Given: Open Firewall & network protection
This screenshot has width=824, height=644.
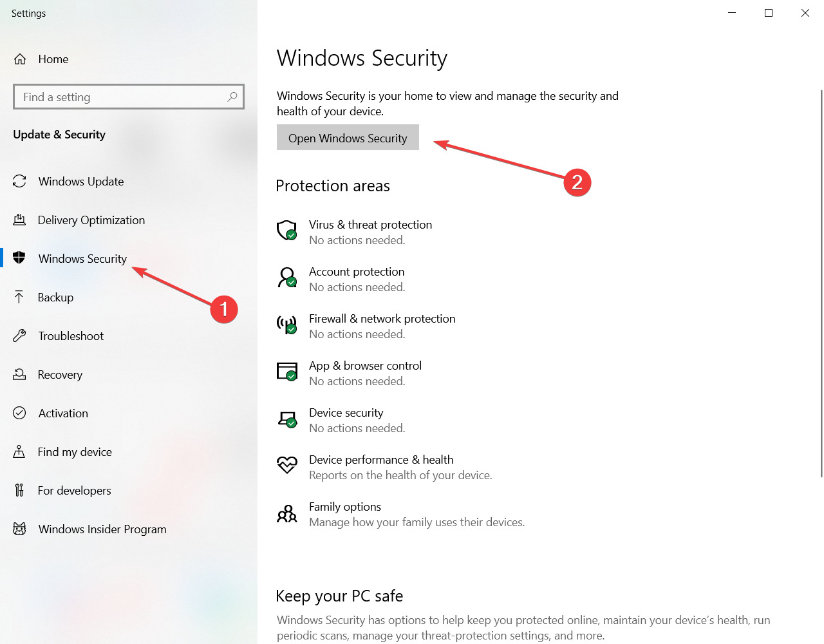Looking at the screenshot, I should (382, 318).
